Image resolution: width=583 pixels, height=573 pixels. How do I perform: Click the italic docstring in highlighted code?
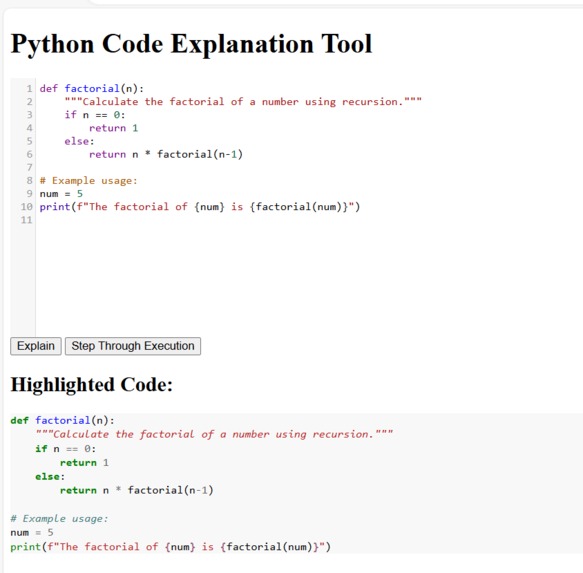pyautogui.click(x=214, y=434)
